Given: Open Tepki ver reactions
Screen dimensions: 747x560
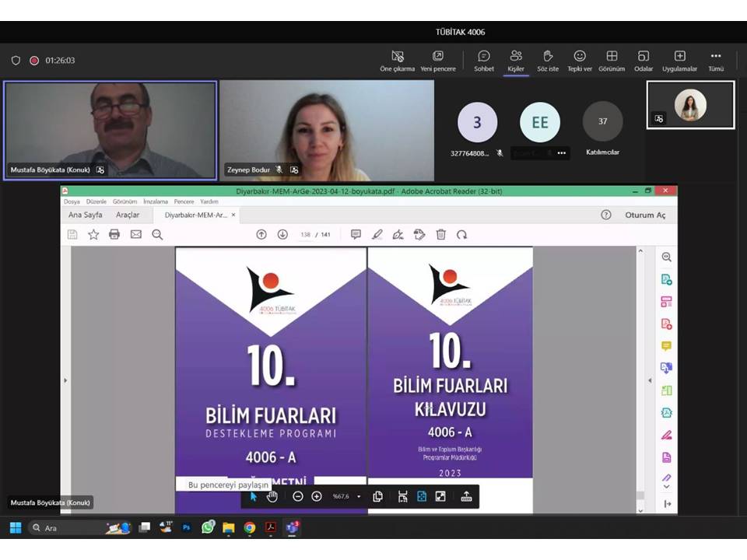Looking at the screenshot, I should click(580, 61).
